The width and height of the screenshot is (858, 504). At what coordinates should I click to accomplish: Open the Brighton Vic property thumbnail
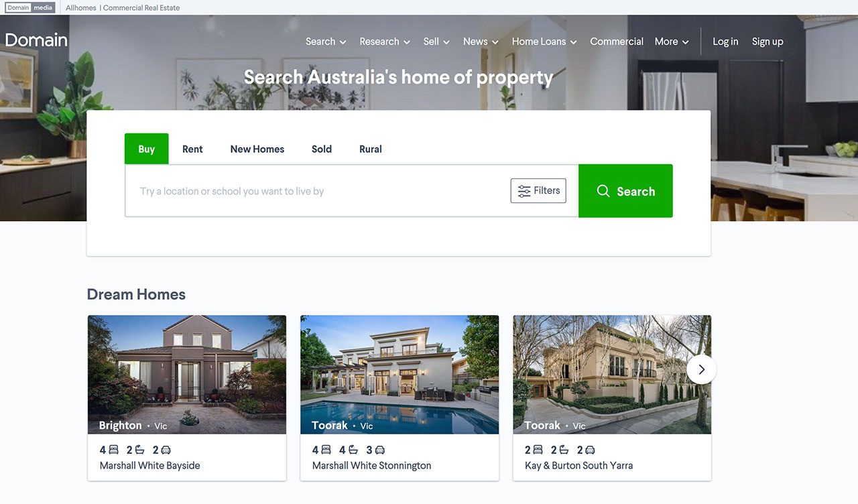(x=187, y=375)
